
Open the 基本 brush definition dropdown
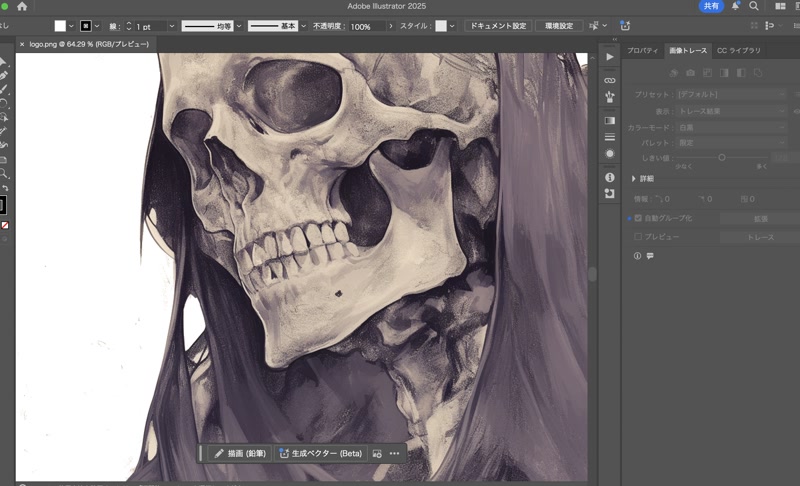click(x=304, y=26)
